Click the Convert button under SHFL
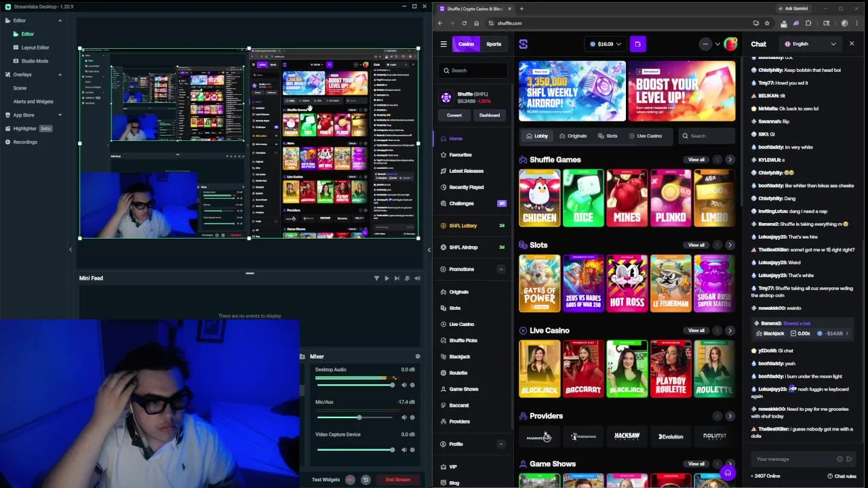868x488 pixels. [x=454, y=115]
